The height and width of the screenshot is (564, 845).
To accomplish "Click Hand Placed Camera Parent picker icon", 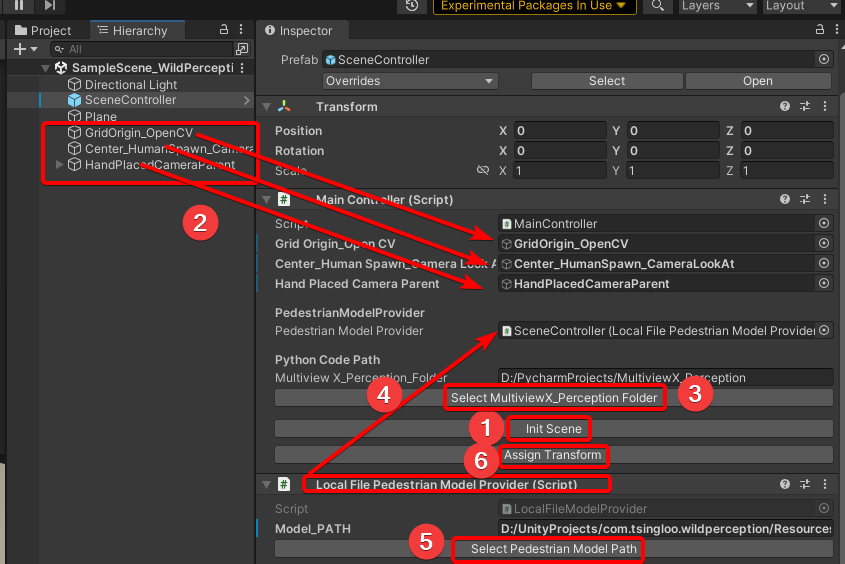I will pyautogui.click(x=824, y=283).
